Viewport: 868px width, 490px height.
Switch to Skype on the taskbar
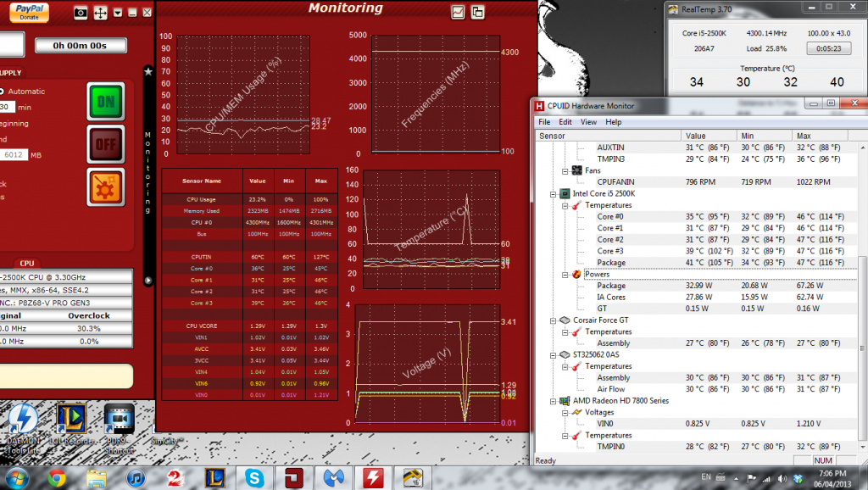tap(254, 478)
